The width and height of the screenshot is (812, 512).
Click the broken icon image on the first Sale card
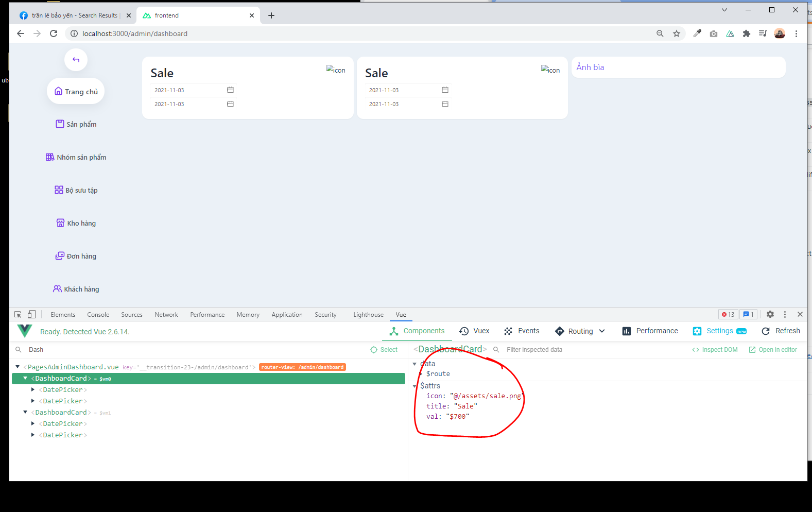tap(336, 70)
